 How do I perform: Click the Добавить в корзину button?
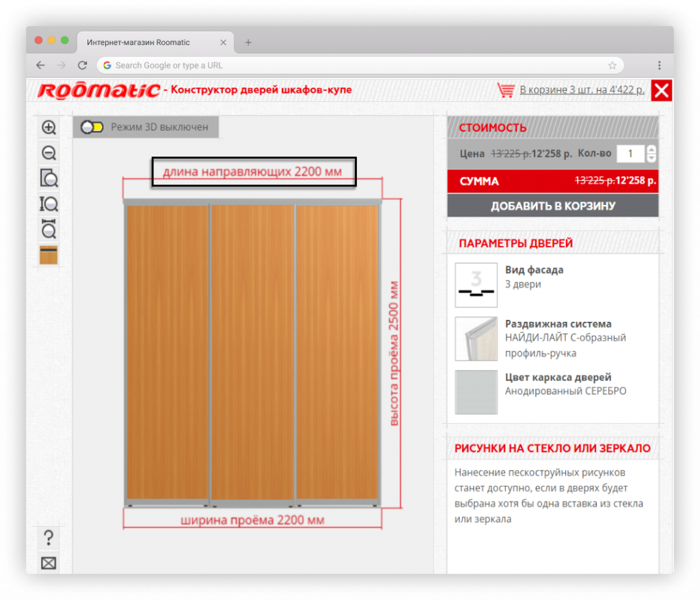click(552, 206)
